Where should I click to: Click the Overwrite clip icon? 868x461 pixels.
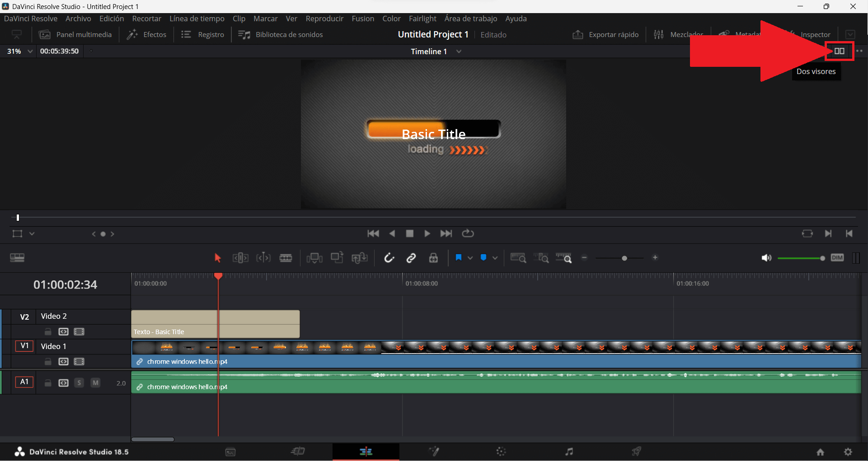click(337, 257)
